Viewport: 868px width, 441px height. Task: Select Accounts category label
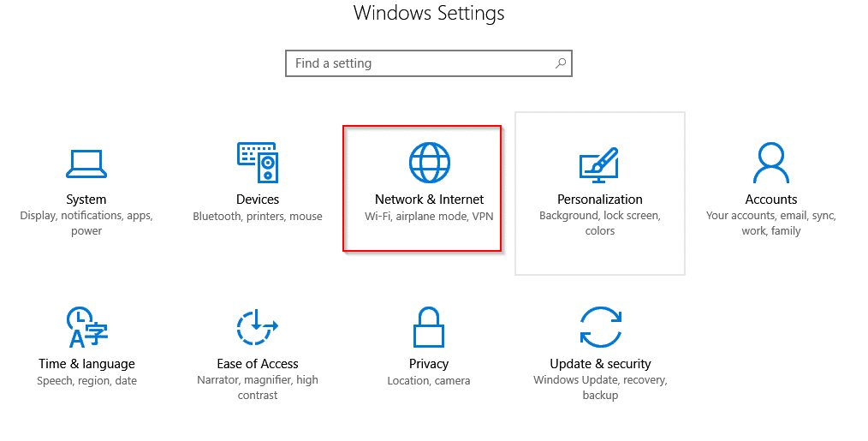coord(771,200)
